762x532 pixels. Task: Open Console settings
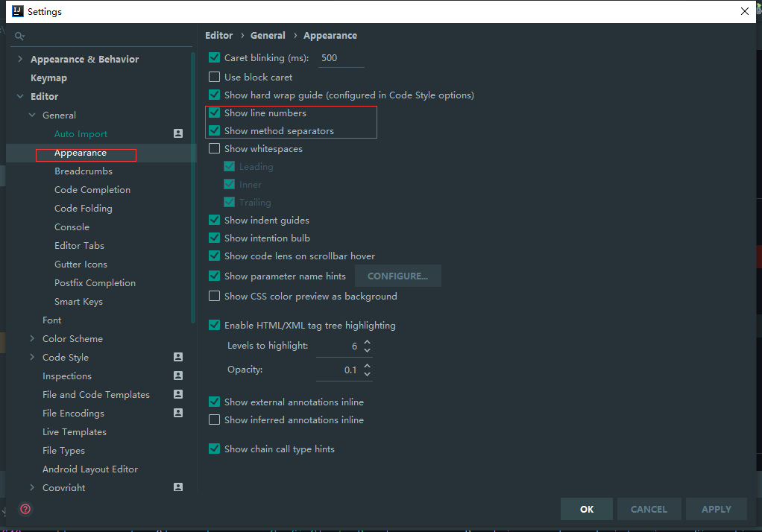pyautogui.click(x=72, y=227)
